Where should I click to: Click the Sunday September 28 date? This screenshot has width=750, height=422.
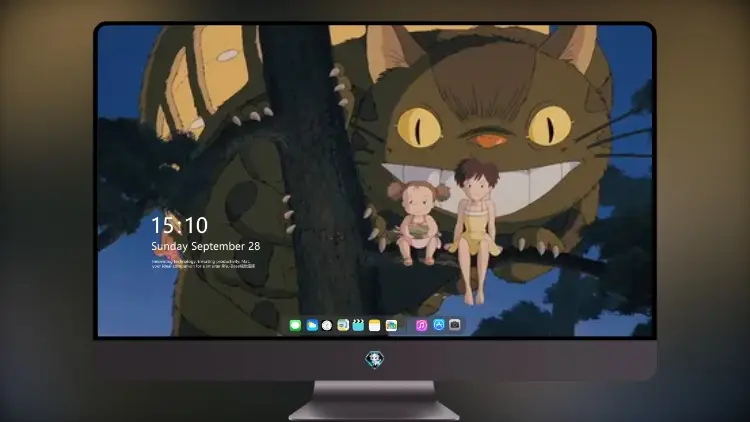tap(206, 246)
